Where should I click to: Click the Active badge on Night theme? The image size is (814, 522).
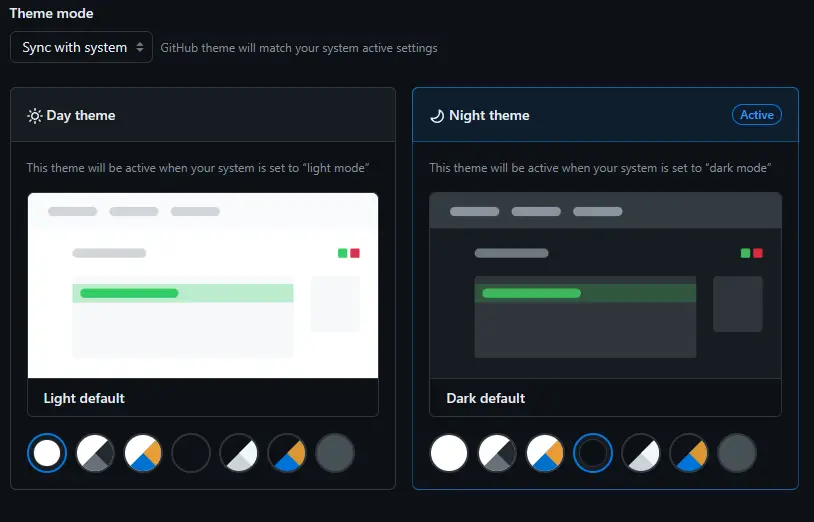point(756,115)
